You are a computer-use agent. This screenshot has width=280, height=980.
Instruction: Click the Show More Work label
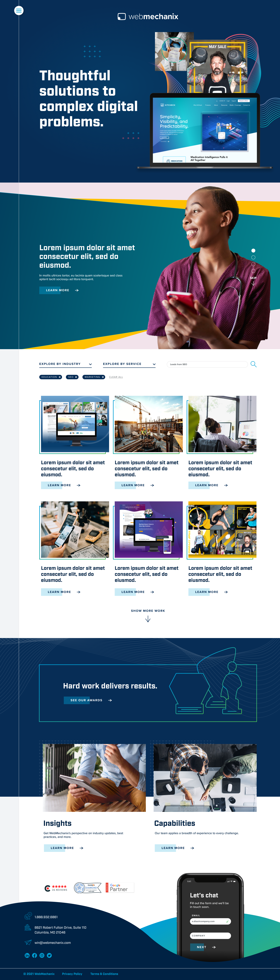[x=148, y=611]
